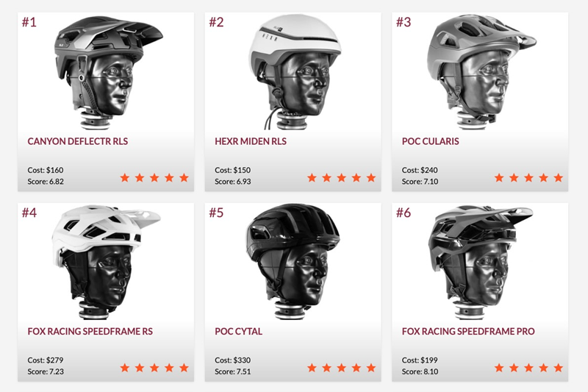
Task: Select the POC CYTAL product name
Action: [x=238, y=332]
